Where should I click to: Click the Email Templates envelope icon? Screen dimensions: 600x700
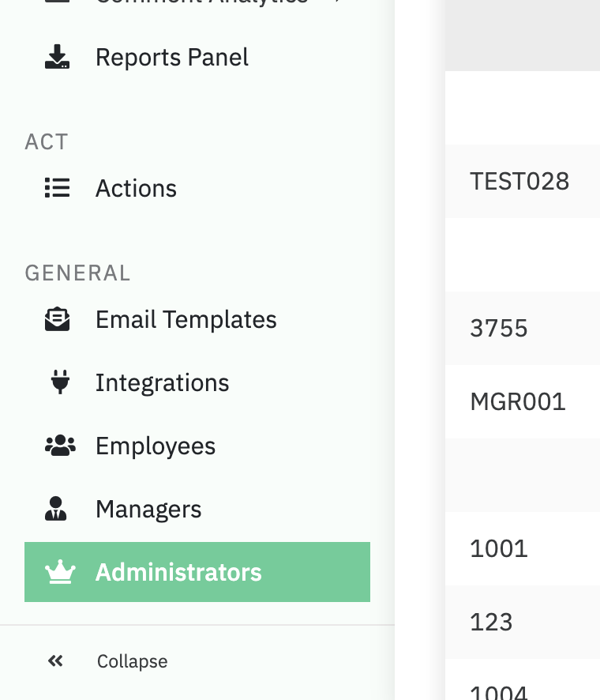tap(57, 319)
